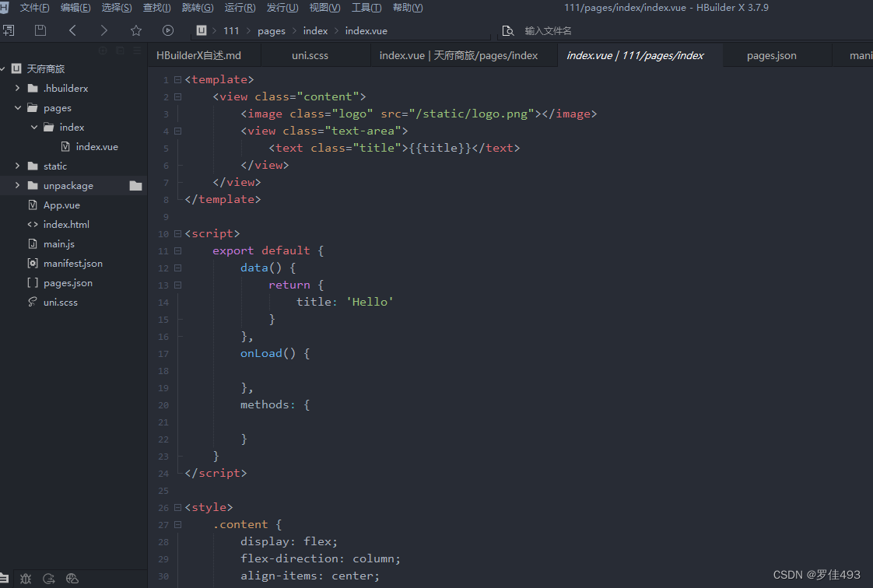Image resolution: width=873 pixels, height=588 pixels.
Task: Click the forward navigation arrow in toolbar
Action: tap(104, 30)
